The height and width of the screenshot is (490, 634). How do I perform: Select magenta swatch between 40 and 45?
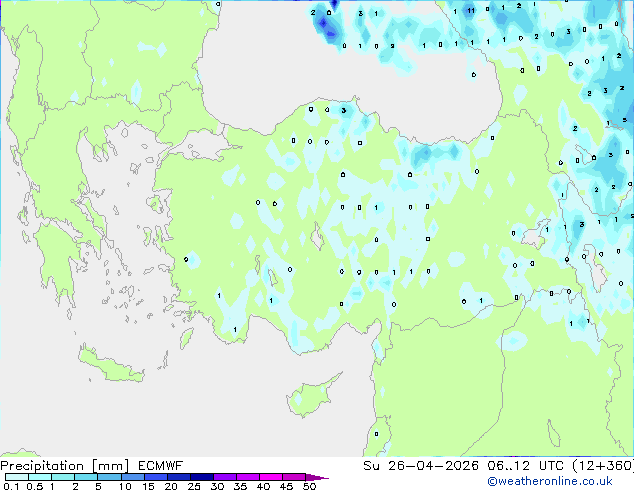click(271, 477)
